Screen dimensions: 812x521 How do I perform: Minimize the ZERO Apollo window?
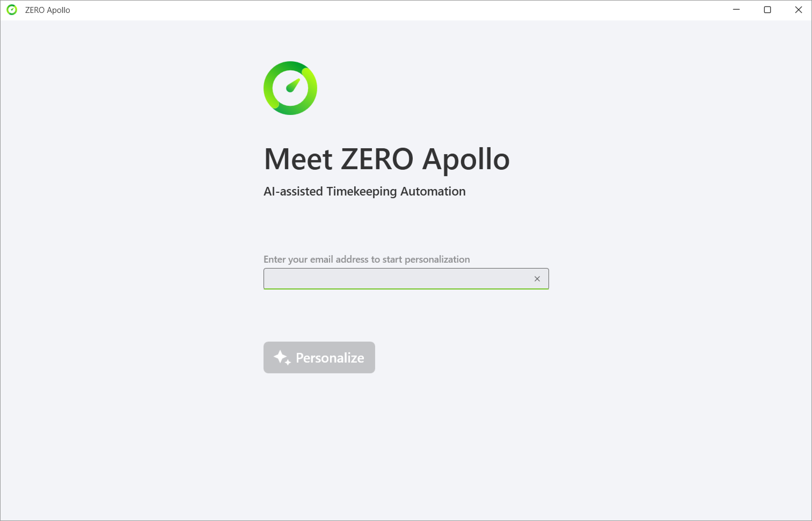point(736,10)
